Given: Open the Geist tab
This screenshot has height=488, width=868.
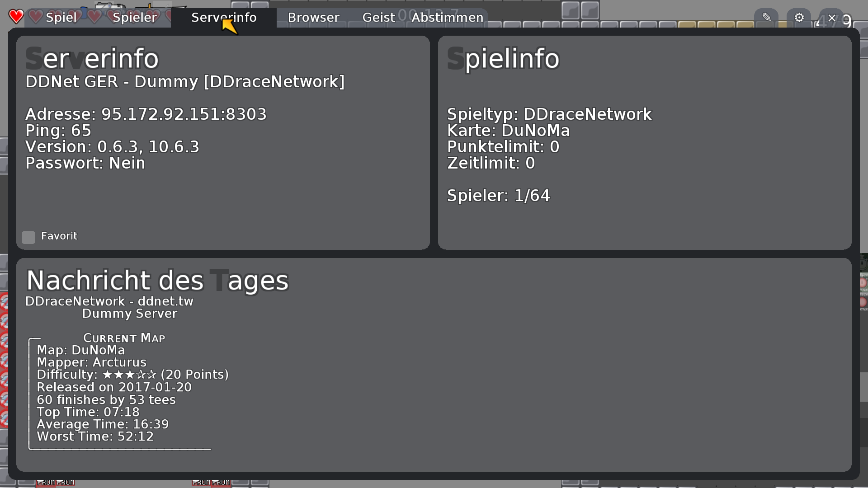Looking at the screenshot, I should [x=378, y=18].
